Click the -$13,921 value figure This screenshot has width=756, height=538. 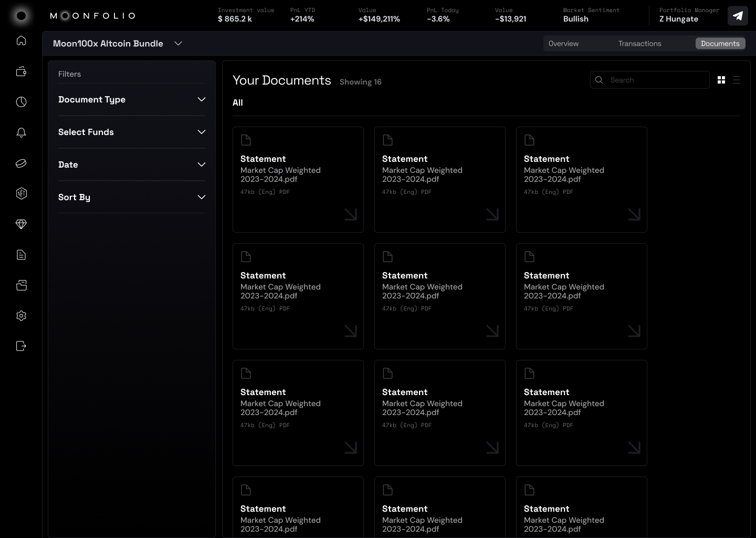(511, 19)
